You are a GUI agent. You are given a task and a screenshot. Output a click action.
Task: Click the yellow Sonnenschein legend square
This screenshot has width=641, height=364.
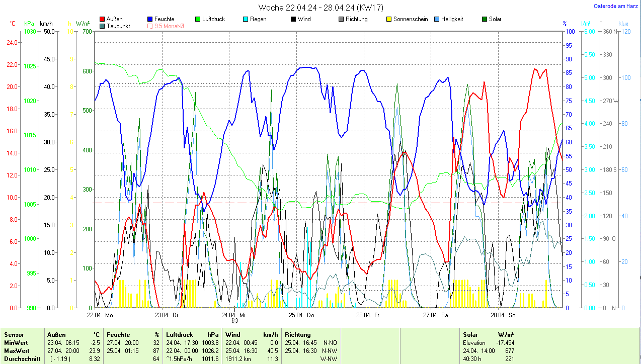point(389,20)
